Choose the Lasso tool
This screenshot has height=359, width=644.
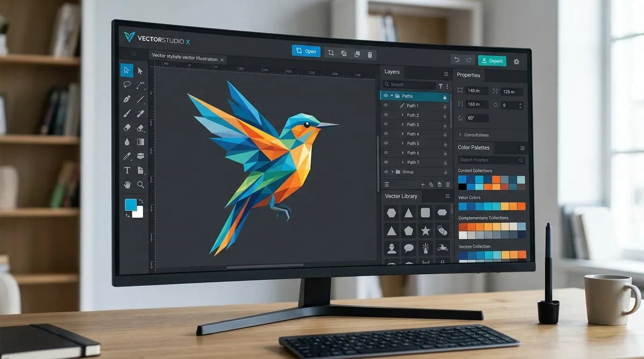click(x=127, y=85)
